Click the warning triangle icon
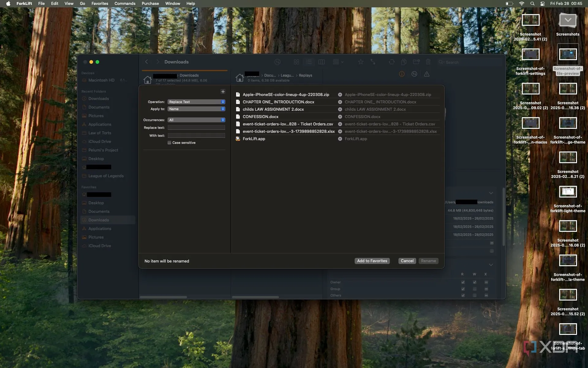This screenshot has height=368, width=588. (x=427, y=74)
